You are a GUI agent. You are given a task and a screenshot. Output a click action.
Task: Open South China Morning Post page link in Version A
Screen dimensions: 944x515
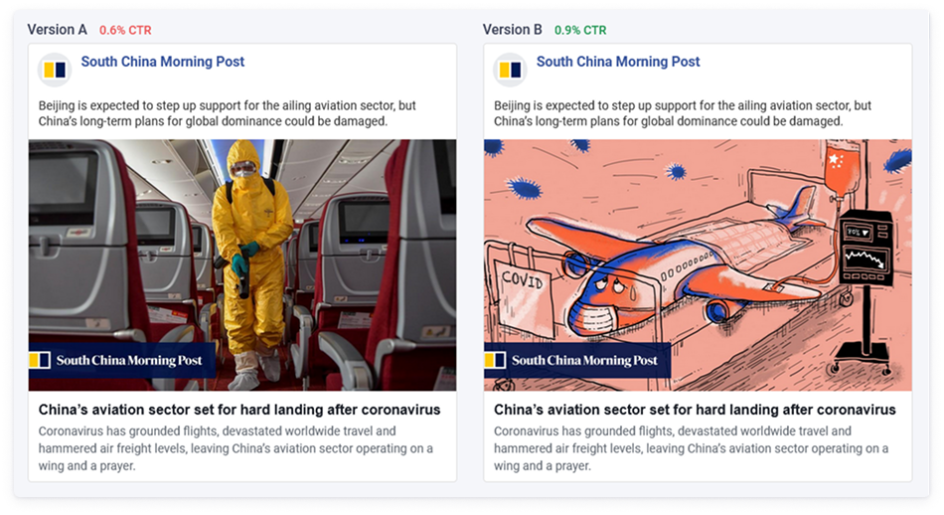163,61
